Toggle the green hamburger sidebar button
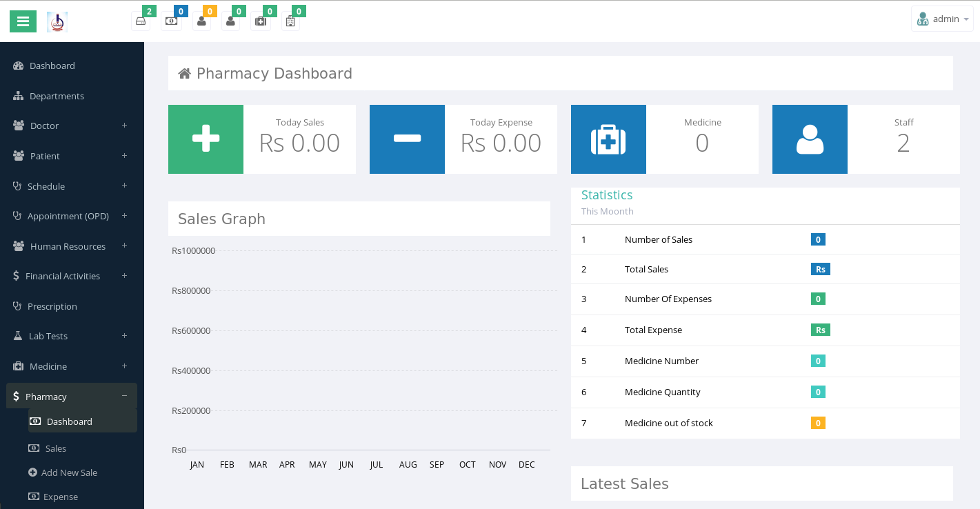Screen dimensions: 980x509 (x=23, y=21)
